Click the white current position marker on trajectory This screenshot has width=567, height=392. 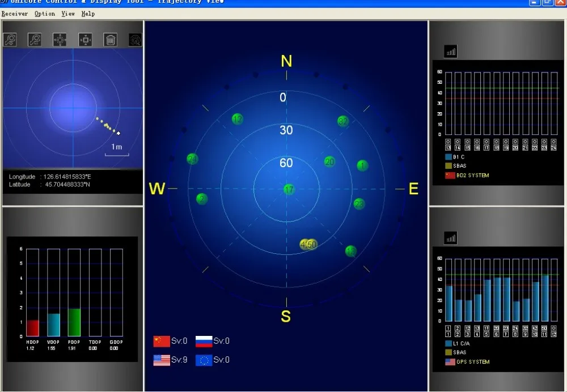pos(119,133)
